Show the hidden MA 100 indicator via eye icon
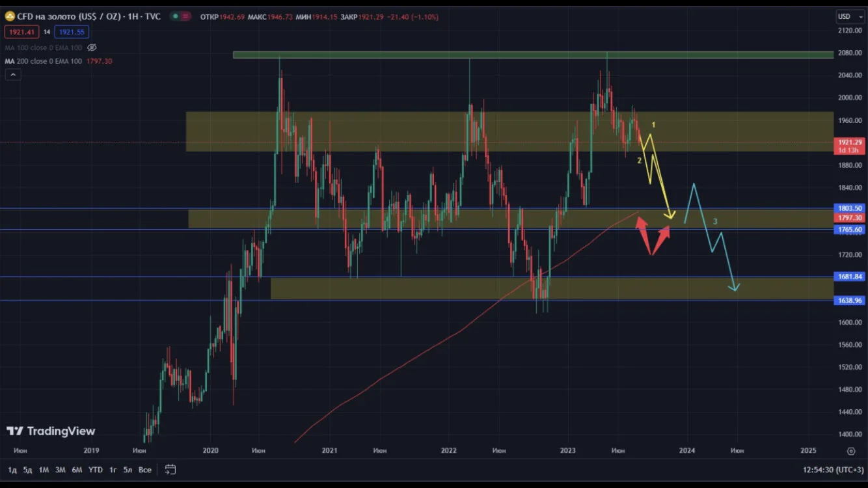This screenshot has height=488, width=868. [92, 47]
